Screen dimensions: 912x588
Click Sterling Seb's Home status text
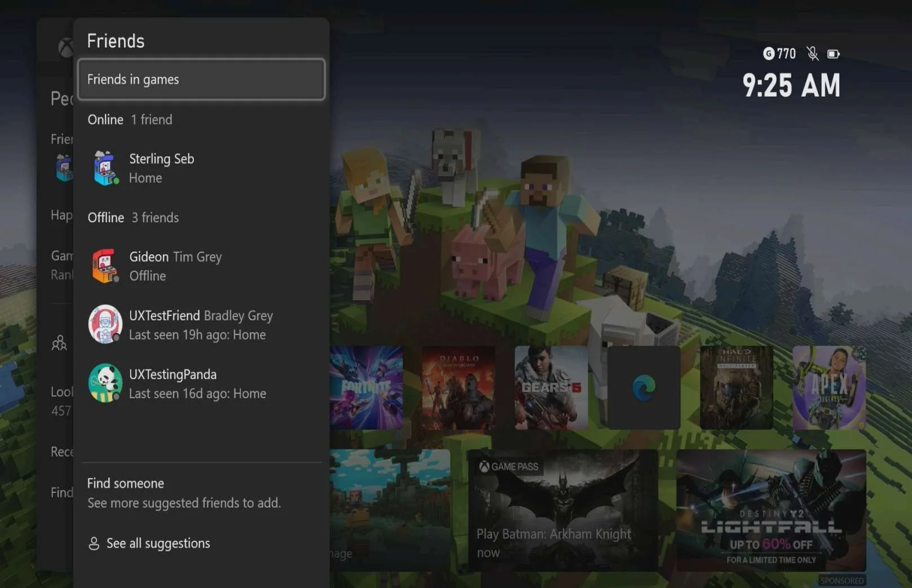click(145, 178)
